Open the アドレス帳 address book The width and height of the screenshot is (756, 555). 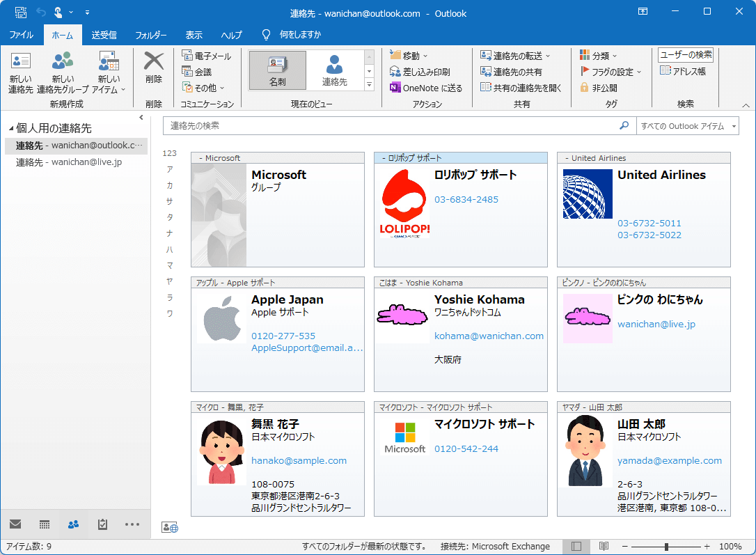[x=683, y=71]
